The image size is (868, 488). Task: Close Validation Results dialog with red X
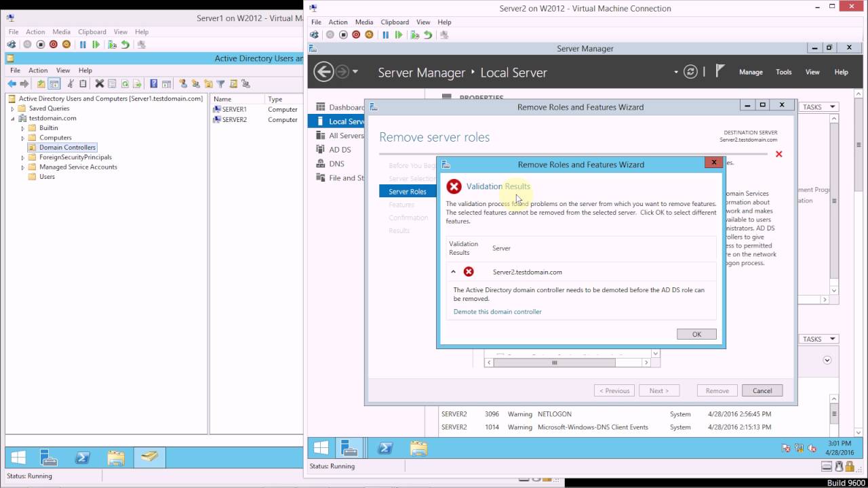(x=713, y=163)
